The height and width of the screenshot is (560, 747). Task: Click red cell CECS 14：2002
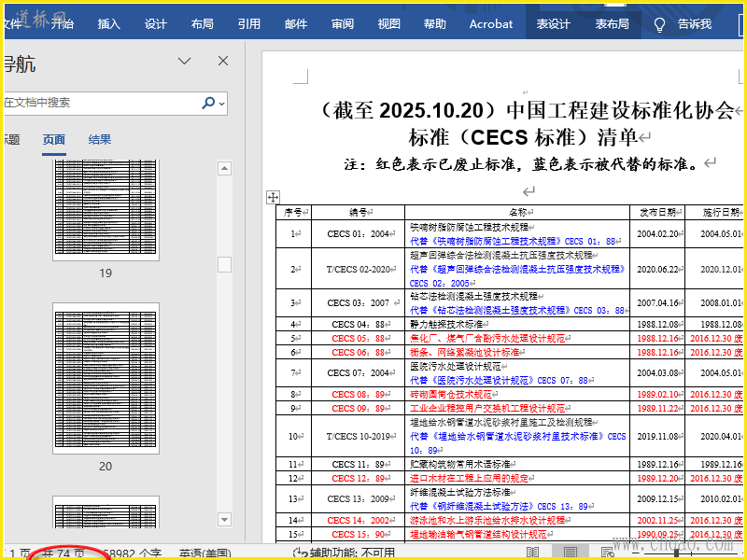(x=359, y=520)
